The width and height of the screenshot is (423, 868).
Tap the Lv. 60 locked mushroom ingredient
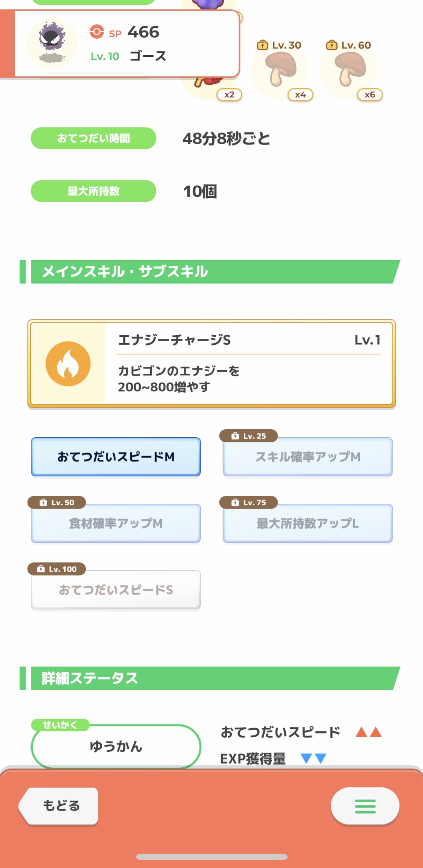[x=350, y=70]
